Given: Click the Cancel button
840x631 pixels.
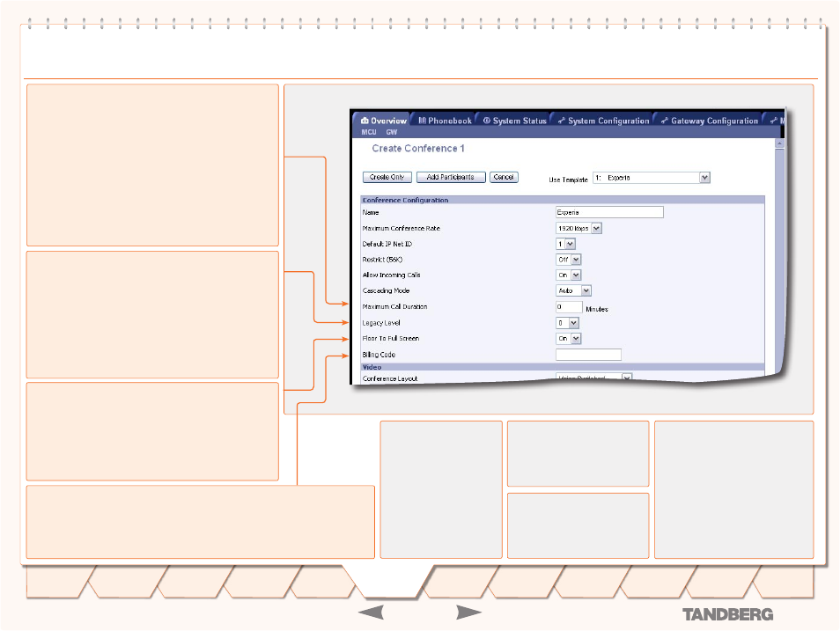Looking at the screenshot, I should (x=504, y=177).
